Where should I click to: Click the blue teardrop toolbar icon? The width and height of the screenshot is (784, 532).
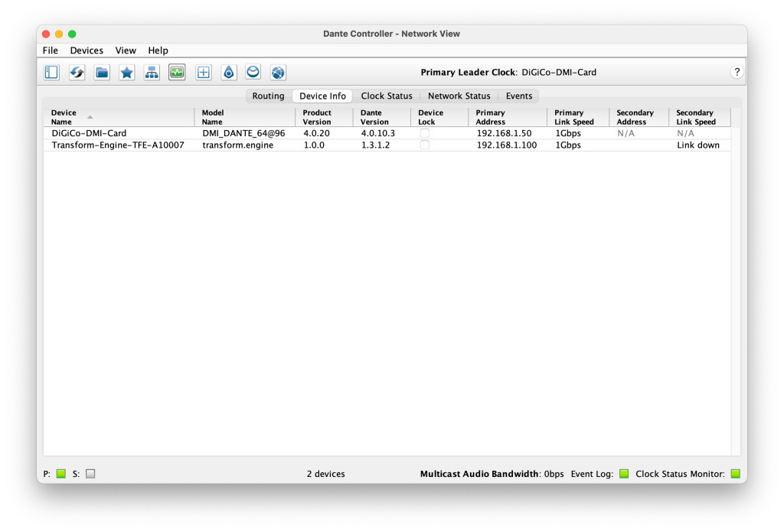tap(228, 73)
